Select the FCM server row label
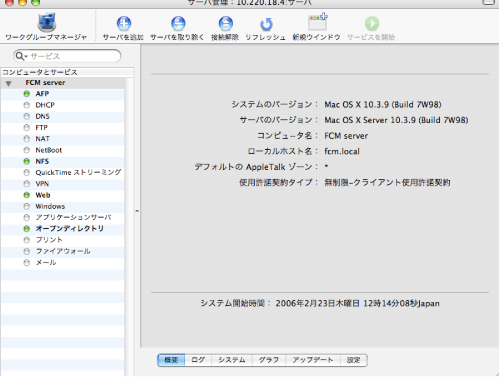Screen dimensions: 499x377 pos(45,83)
